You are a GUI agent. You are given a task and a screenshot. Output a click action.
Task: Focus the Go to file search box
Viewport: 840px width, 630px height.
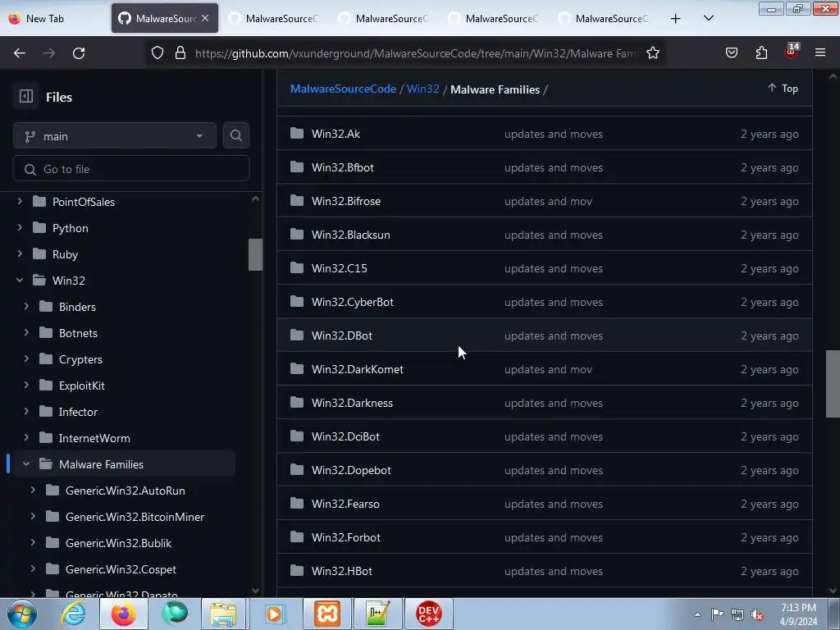click(131, 169)
